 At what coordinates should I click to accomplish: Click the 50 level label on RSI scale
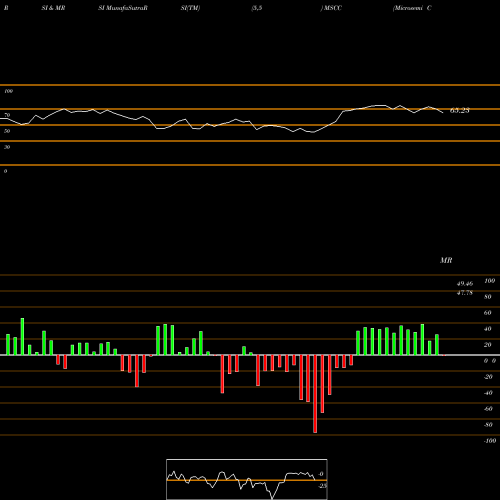pos(7,131)
